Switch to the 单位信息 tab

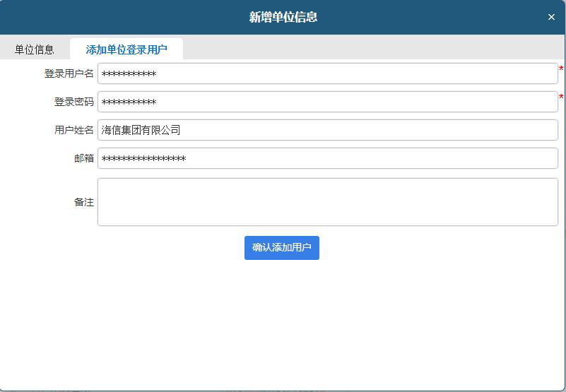[x=35, y=49]
